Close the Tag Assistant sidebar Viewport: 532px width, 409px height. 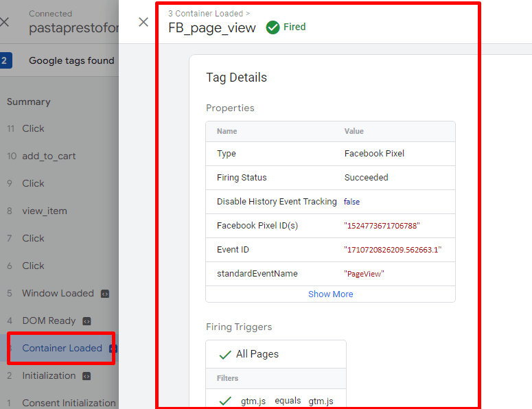tap(5, 22)
